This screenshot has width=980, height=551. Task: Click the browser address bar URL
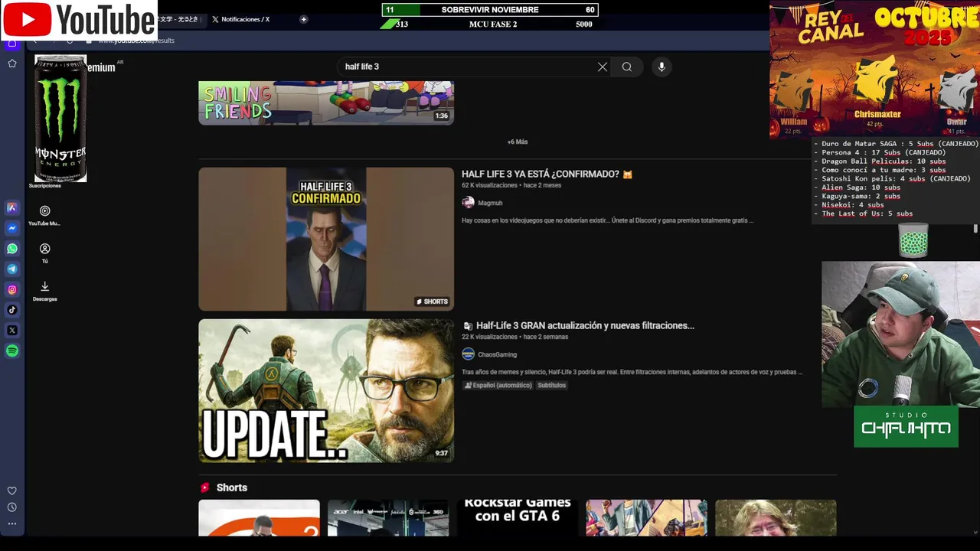coord(136,41)
